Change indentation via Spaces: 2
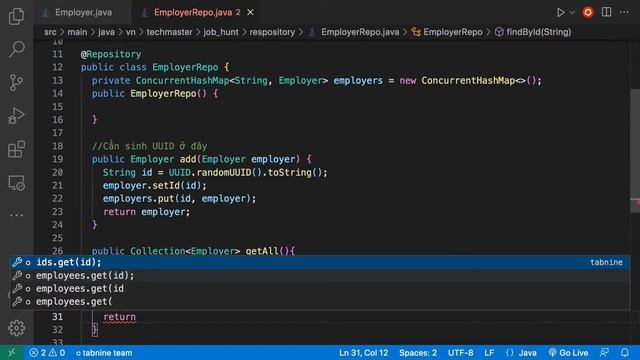Image resolution: width=640 pixels, height=360 pixels. pyautogui.click(x=418, y=353)
